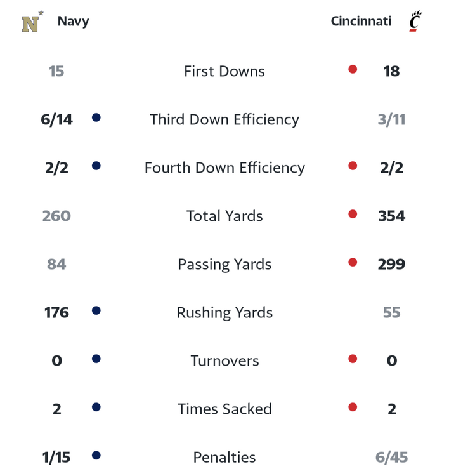The width and height of the screenshot is (449, 476).
Task: Click the red dot next to Times Sacked
Action: [x=353, y=407]
